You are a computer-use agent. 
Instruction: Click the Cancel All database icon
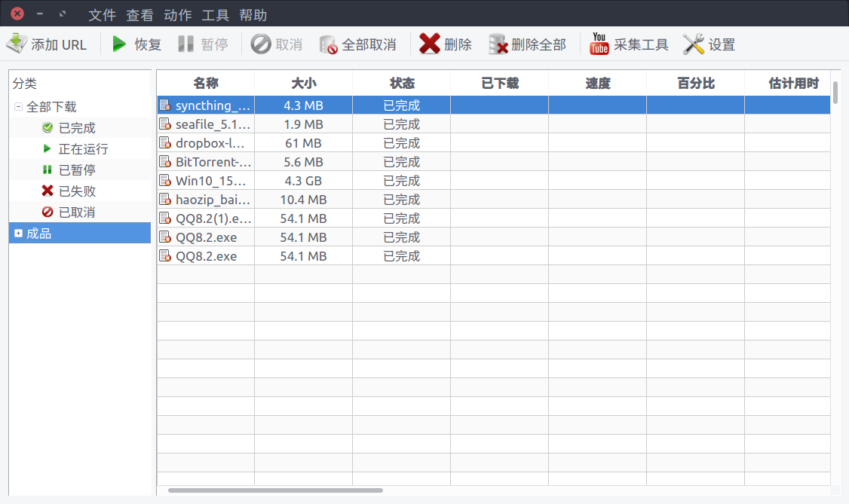click(328, 44)
